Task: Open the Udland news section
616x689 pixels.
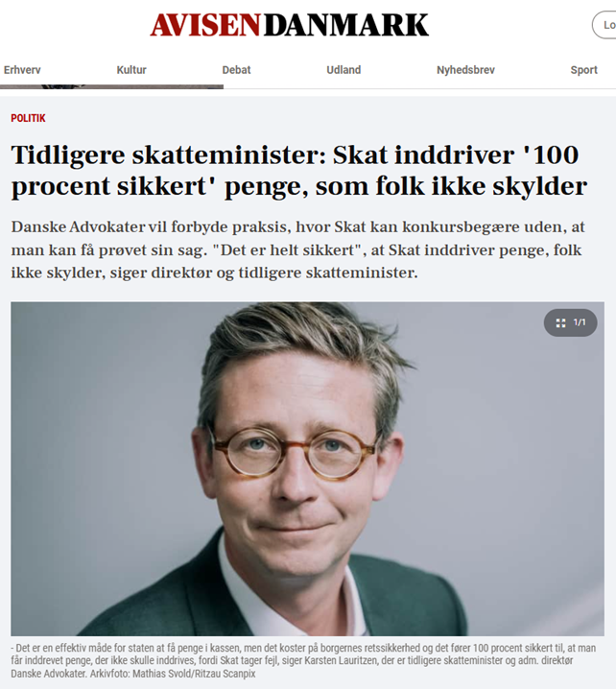Action: [x=344, y=70]
